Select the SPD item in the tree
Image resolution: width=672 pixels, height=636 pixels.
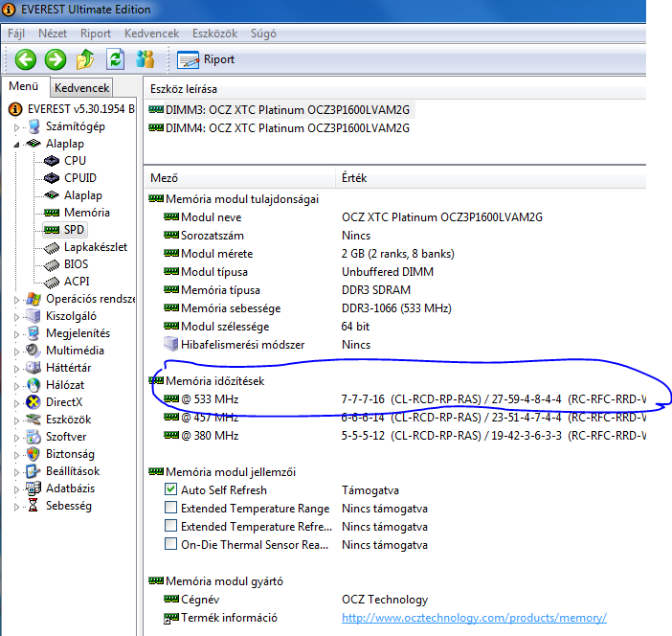point(64,230)
